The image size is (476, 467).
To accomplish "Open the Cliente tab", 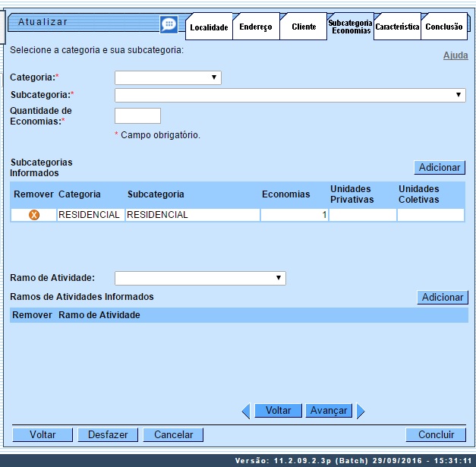I will point(304,27).
